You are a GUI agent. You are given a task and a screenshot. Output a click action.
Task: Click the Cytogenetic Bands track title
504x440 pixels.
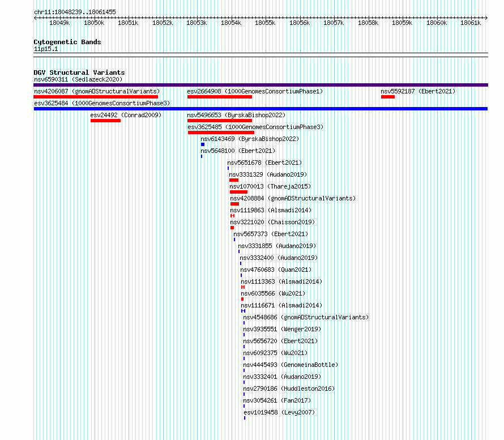click(67, 42)
